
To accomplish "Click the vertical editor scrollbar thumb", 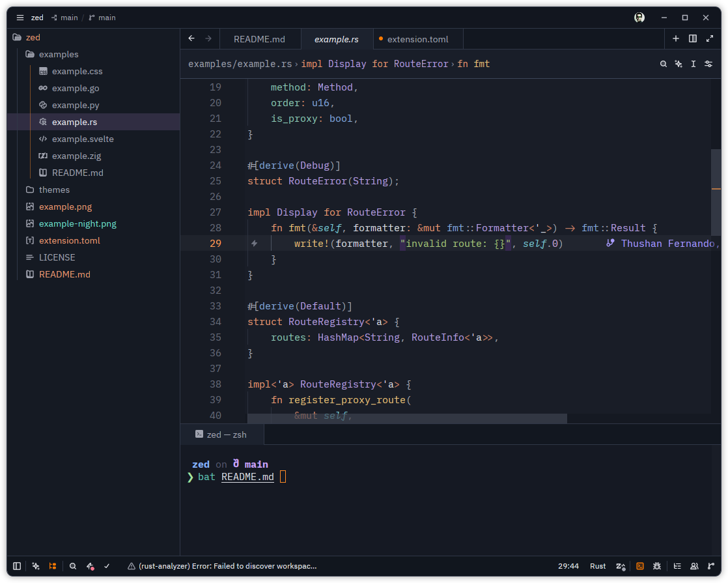I will (x=716, y=192).
